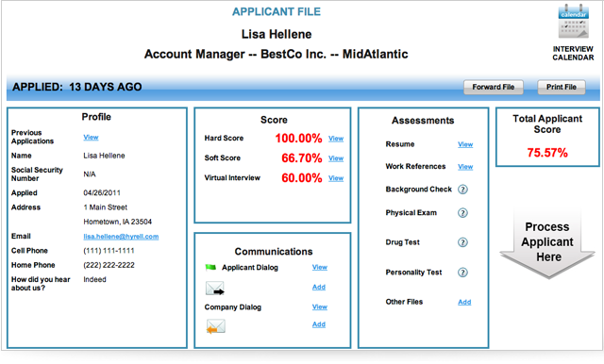Click the outgoing envelope icon under Applicant Dialog
604x364 pixels.
(215, 288)
